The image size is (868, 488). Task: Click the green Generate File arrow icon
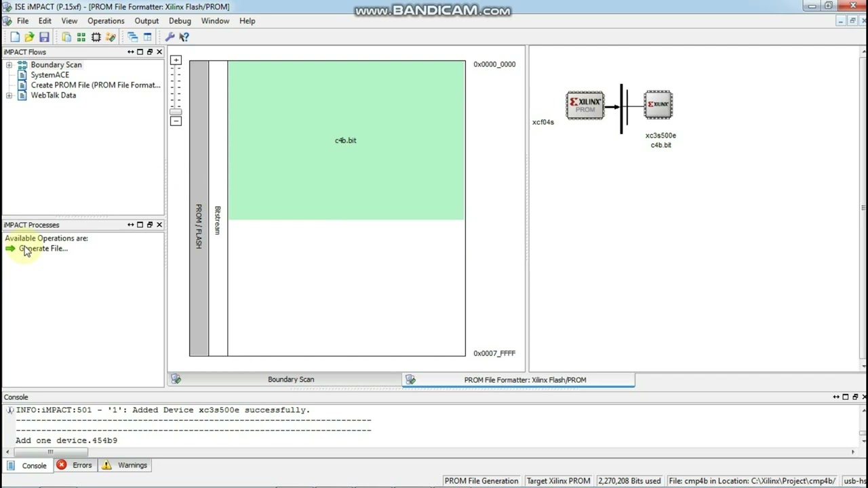pos(10,249)
